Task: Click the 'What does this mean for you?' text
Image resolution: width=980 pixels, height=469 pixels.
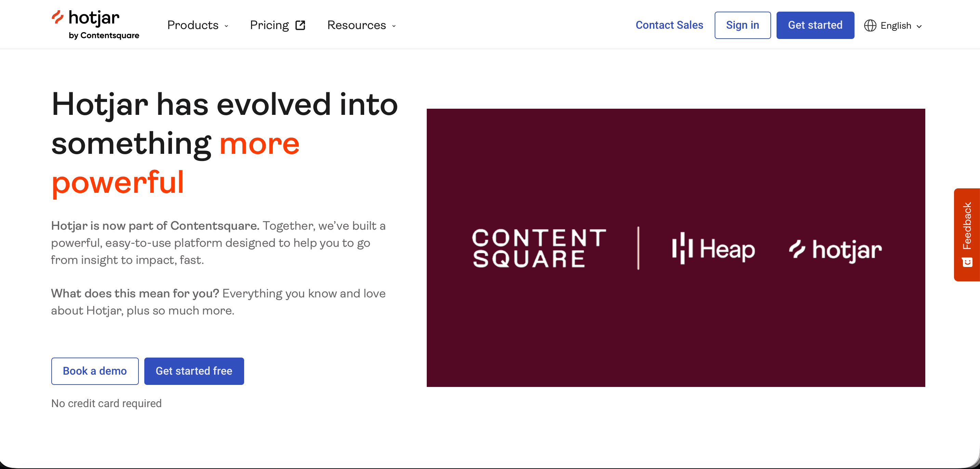Action: (135, 293)
